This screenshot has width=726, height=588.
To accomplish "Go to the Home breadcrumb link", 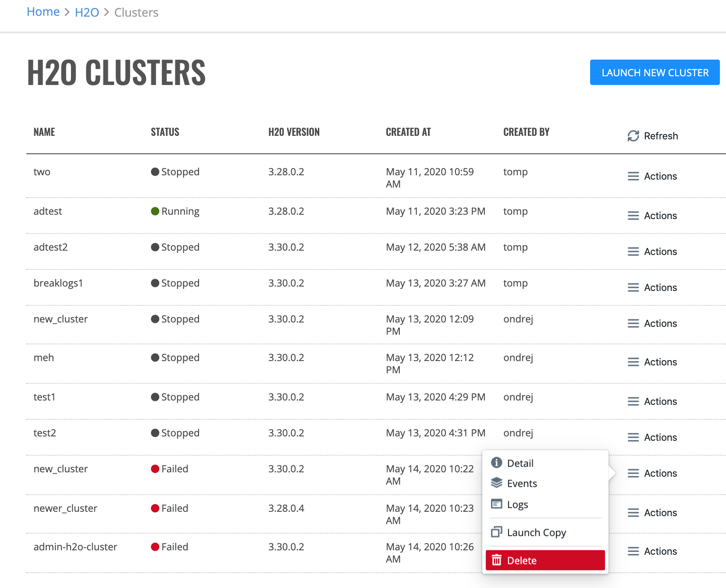I will click(43, 12).
